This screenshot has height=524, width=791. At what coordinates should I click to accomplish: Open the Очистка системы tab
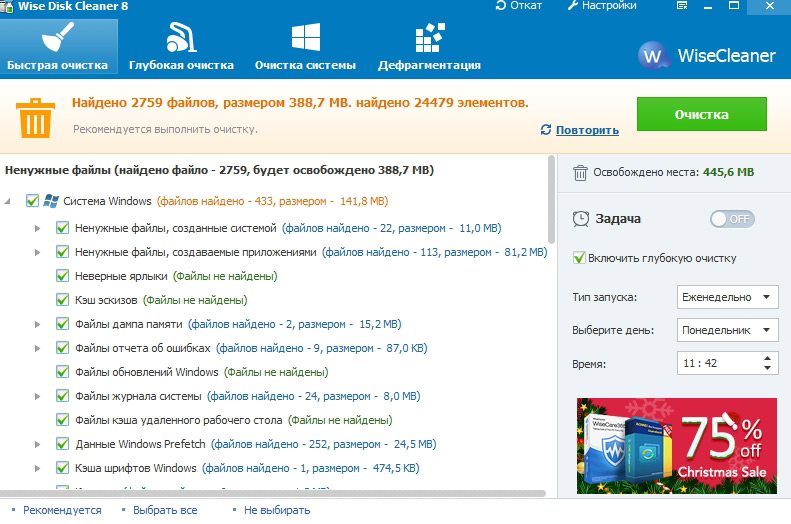(305, 46)
